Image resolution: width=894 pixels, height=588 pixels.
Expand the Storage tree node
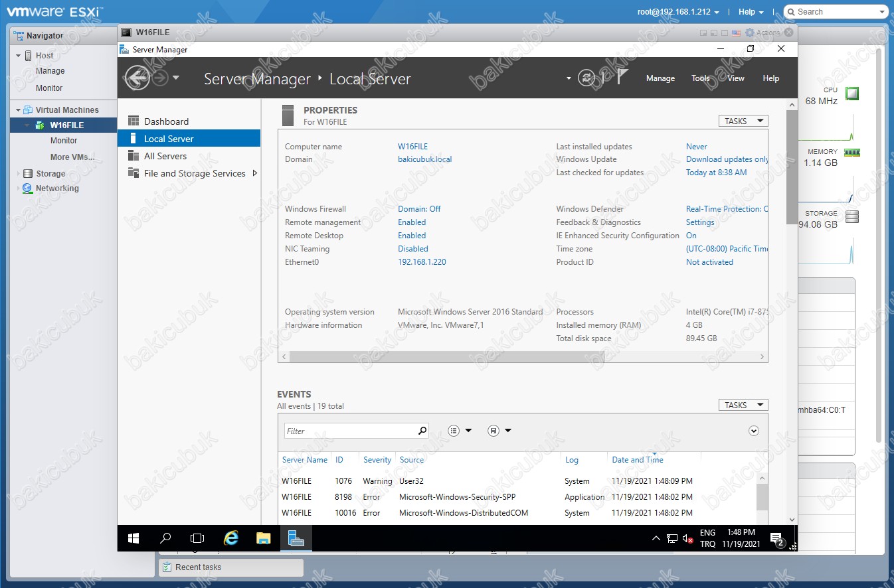(x=19, y=174)
